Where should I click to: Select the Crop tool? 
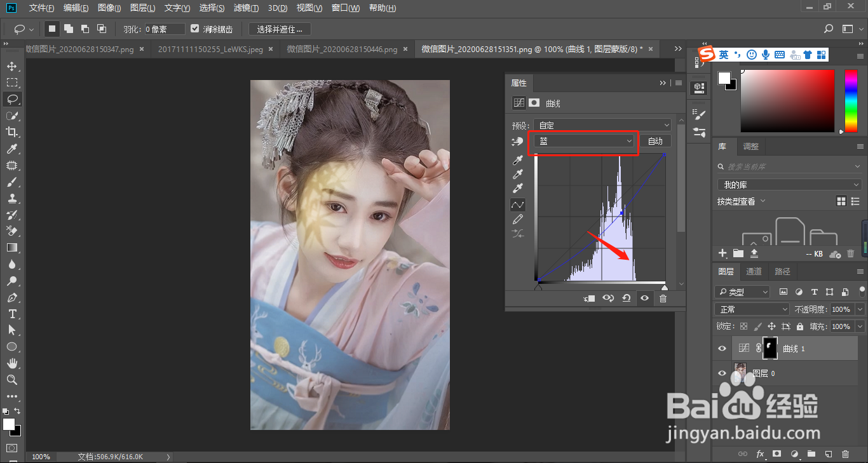coord(11,132)
